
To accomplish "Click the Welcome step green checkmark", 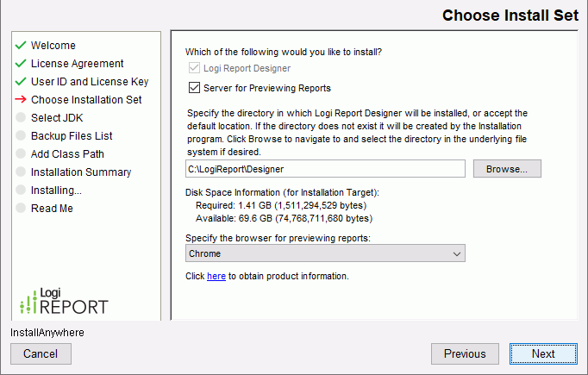I will click(21, 45).
